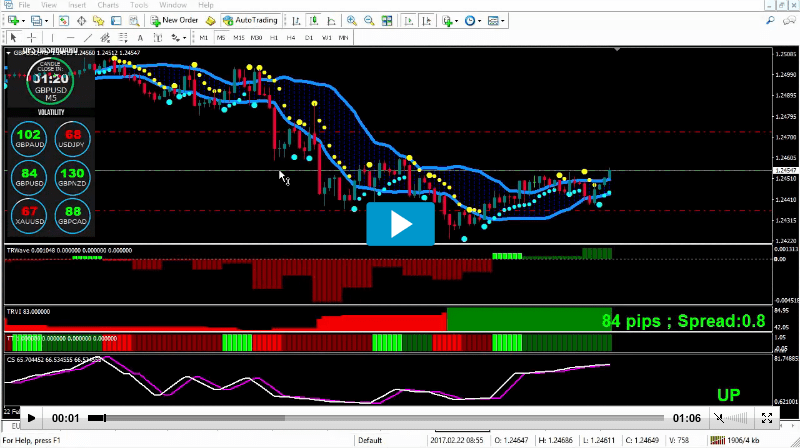The image size is (800, 448).
Task: Open the Templates dropdown
Action: pyautogui.click(x=496, y=20)
